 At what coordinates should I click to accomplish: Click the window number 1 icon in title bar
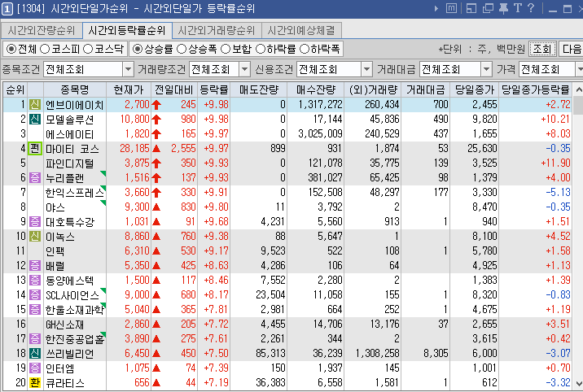[7, 9]
